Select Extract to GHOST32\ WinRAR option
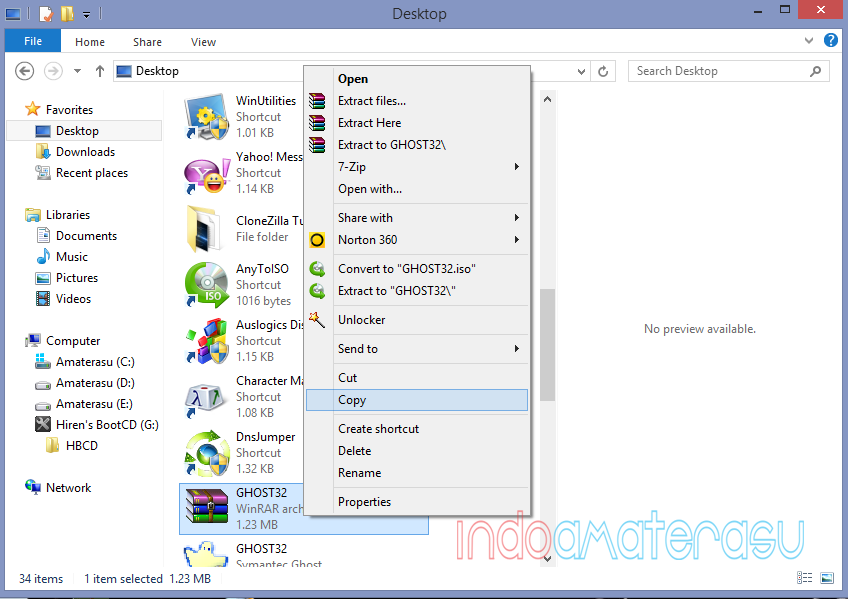The image size is (848, 599). point(416,145)
